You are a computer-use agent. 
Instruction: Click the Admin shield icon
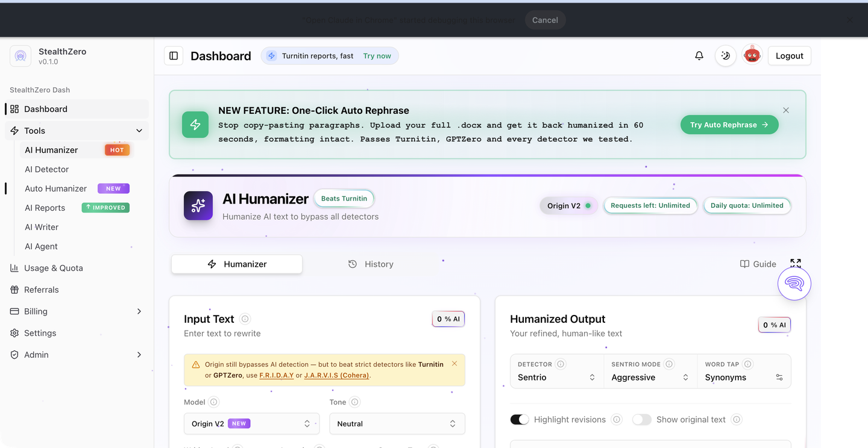click(14, 355)
